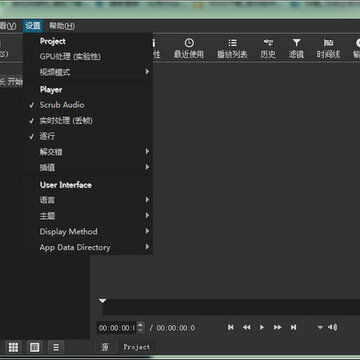Open the volume speaker control
Viewport: 360px width, 360px height.
(x=333, y=327)
